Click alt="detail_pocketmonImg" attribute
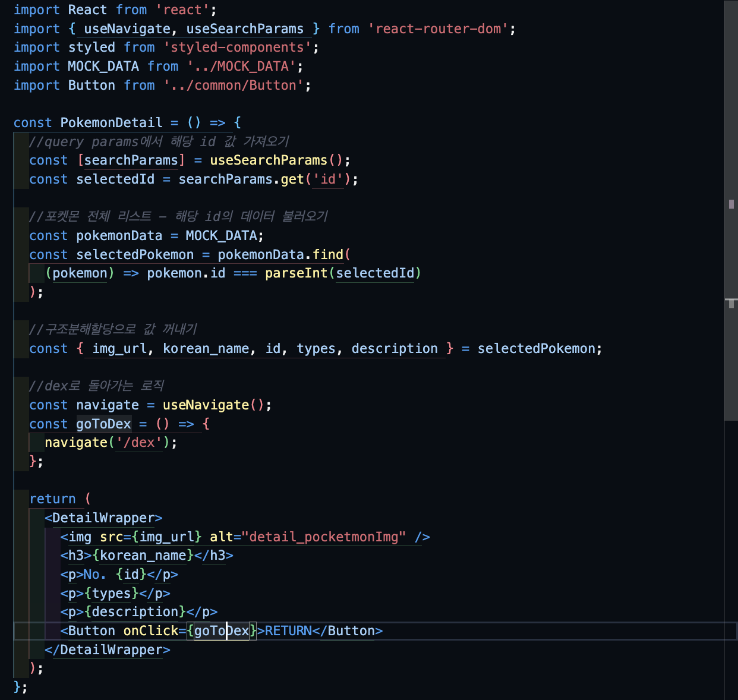Image resolution: width=738 pixels, height=700 pixels. coord(308,537)
